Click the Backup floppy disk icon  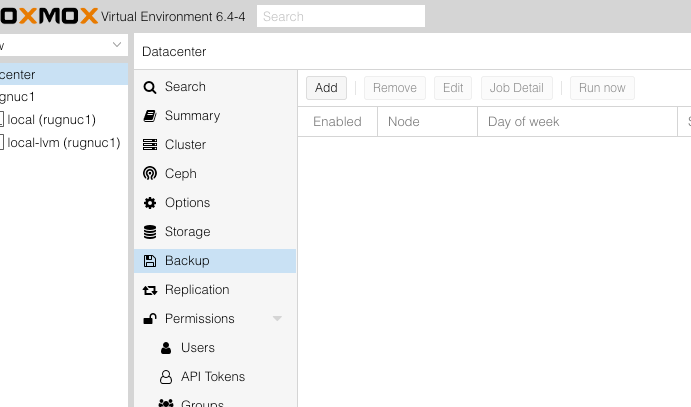pyautogui.click(x=150, y=261)
